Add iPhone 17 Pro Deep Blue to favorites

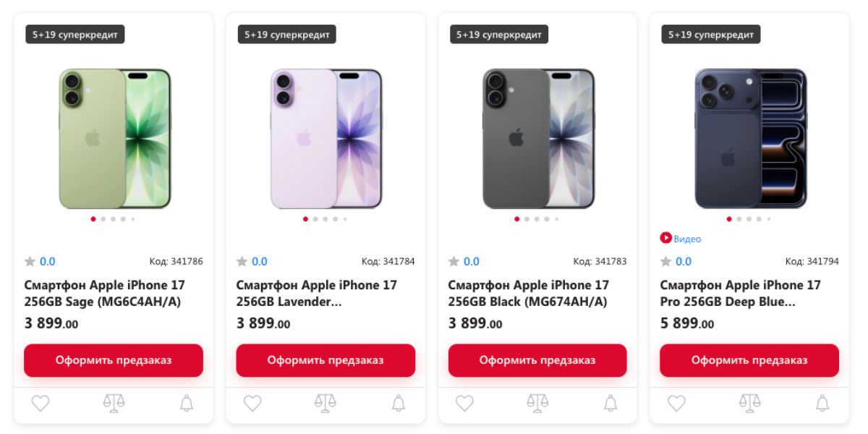pos(676,403)
